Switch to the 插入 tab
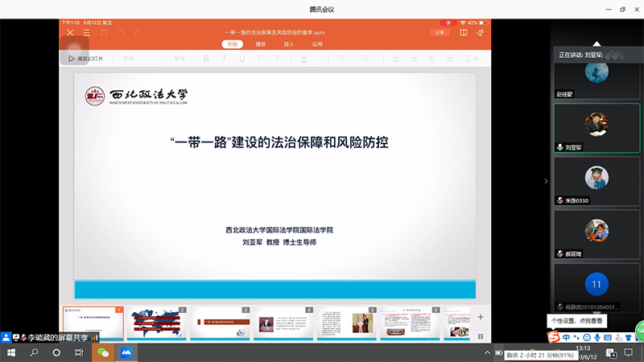 click(289, 44)
